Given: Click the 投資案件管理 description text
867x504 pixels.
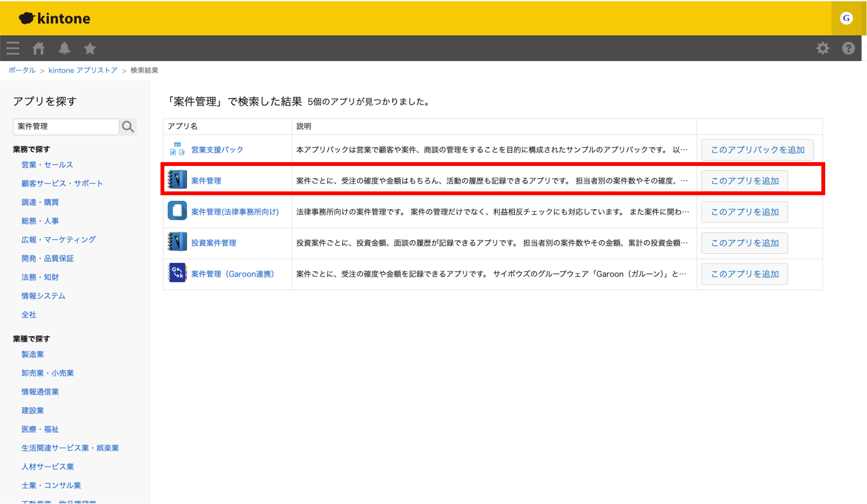Looking at the screenshot, I should 492,243.
